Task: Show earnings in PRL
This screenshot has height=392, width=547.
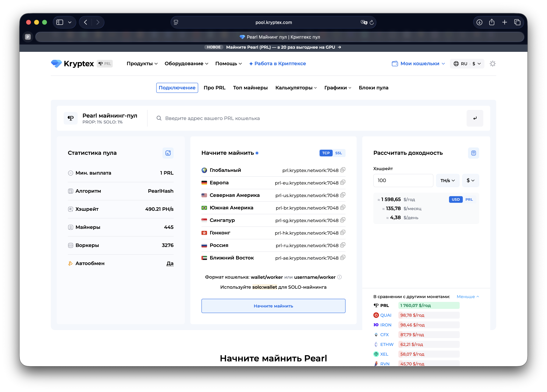Action: 469,199
